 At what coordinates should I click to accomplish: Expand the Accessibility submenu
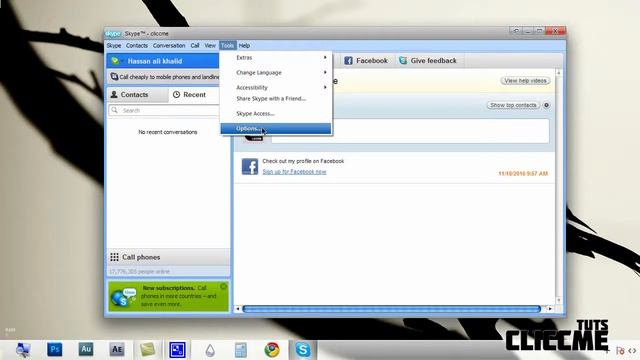coord(276,87)
